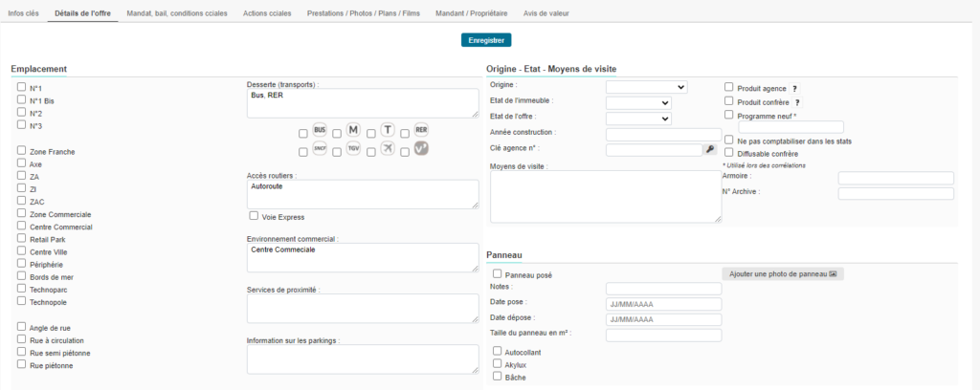Screen dimensions: 980x390
Task: Click the Tramway T transport icon
Action: pos(387,130)
